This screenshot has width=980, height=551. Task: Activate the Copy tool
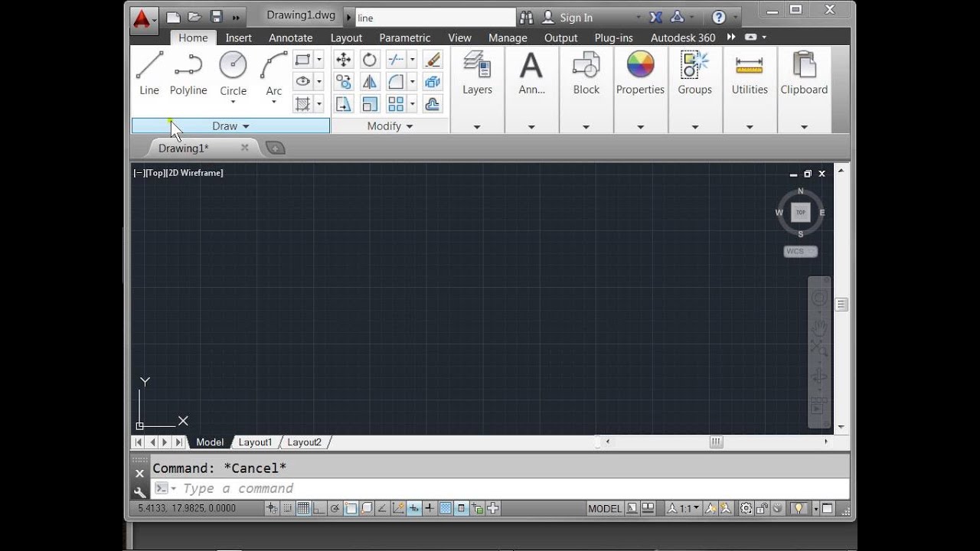pyautogui.click(x=343, y=82)
